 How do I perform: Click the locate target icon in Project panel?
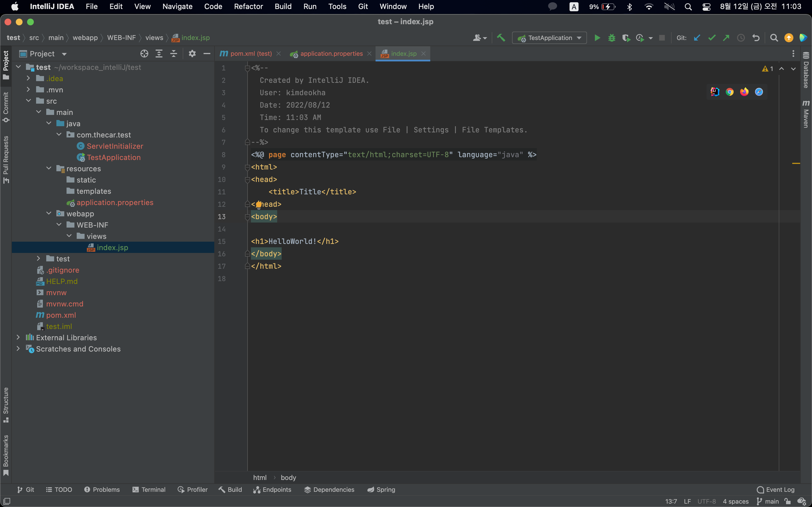pyautogui.click(x=144, y=54)
